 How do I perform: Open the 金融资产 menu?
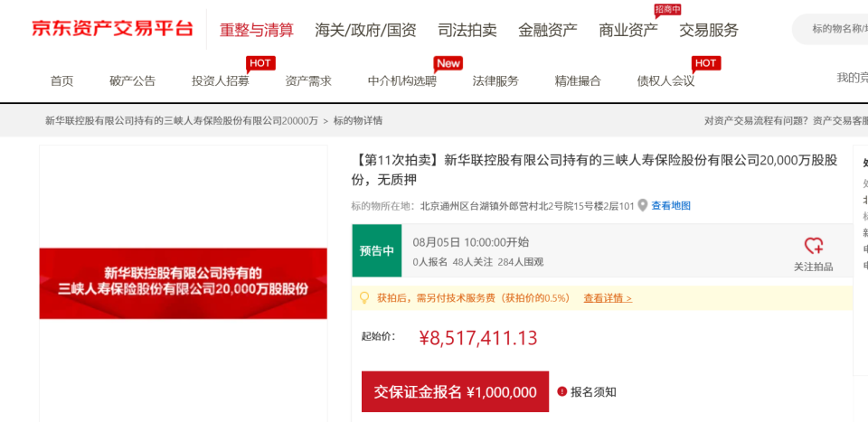(x=548, y=30)
